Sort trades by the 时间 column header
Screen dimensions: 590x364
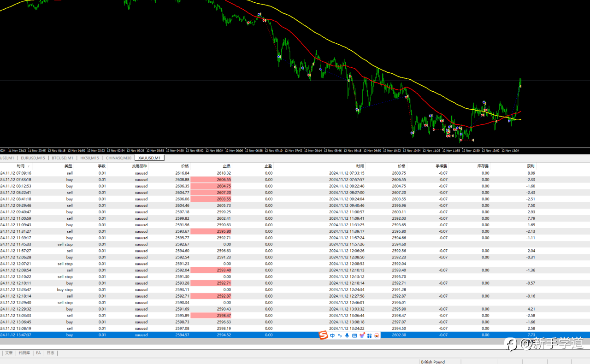pos(21,166)
